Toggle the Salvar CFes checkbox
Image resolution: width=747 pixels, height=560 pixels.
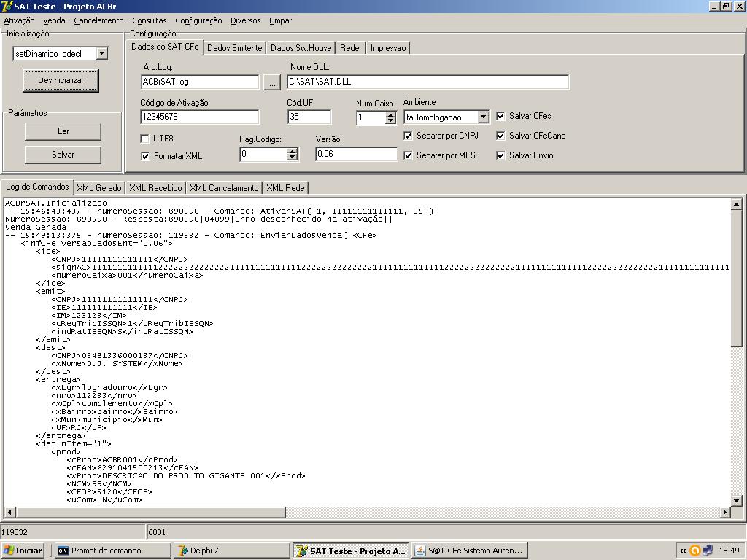click(500, 116)
